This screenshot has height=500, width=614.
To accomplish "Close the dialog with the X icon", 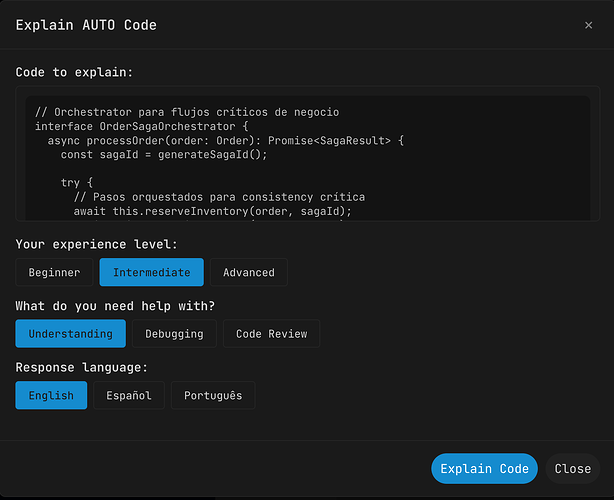I will 588,25.
